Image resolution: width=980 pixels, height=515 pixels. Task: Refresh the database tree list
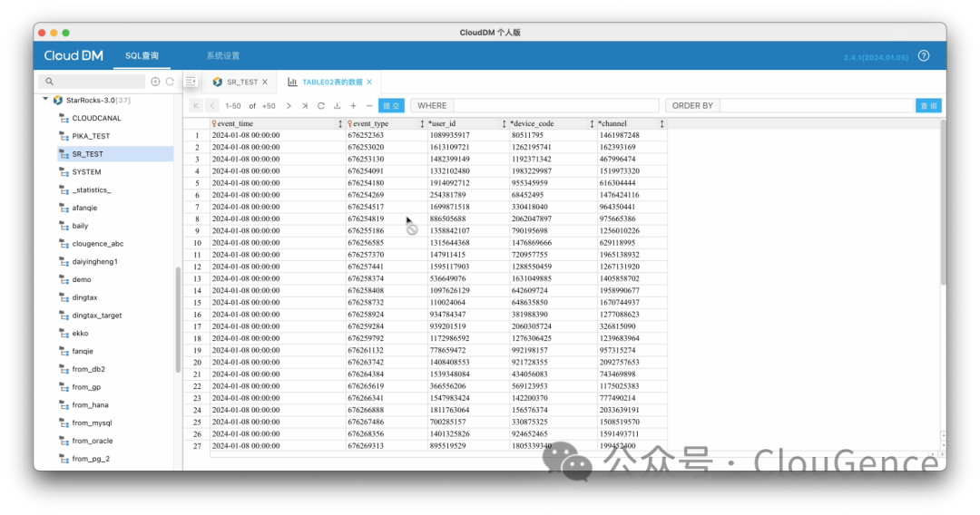tap(170, 82)
